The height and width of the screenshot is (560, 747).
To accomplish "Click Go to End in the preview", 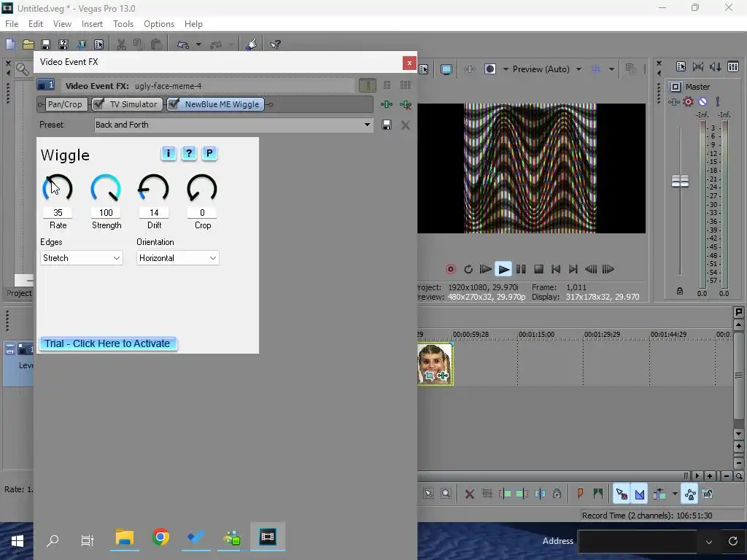I will coord(573,269).
